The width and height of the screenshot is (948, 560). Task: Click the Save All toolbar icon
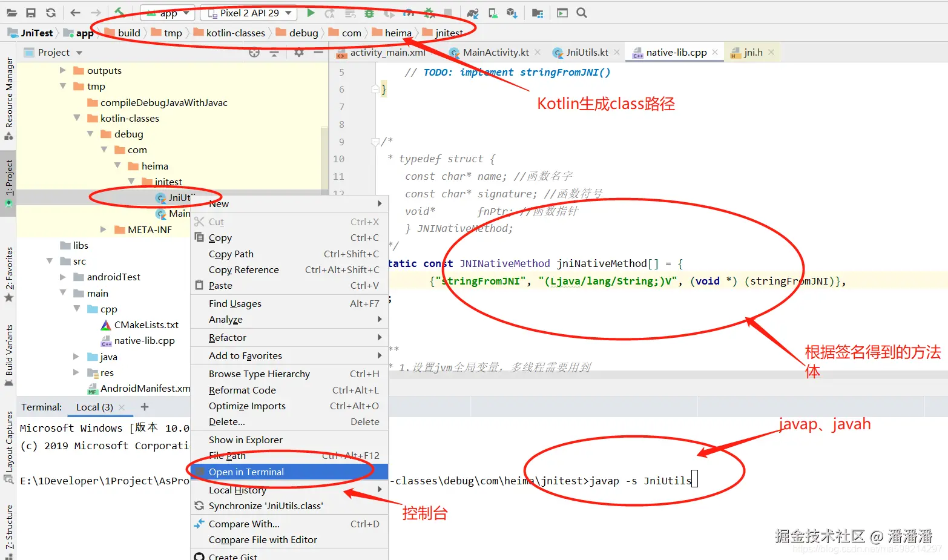[31, 13]
